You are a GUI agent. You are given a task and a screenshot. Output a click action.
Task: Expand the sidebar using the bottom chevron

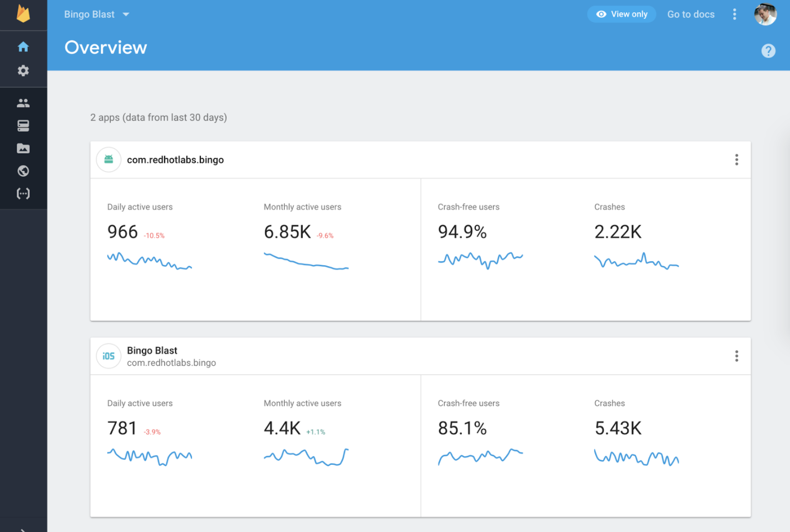tap(23, 529)
